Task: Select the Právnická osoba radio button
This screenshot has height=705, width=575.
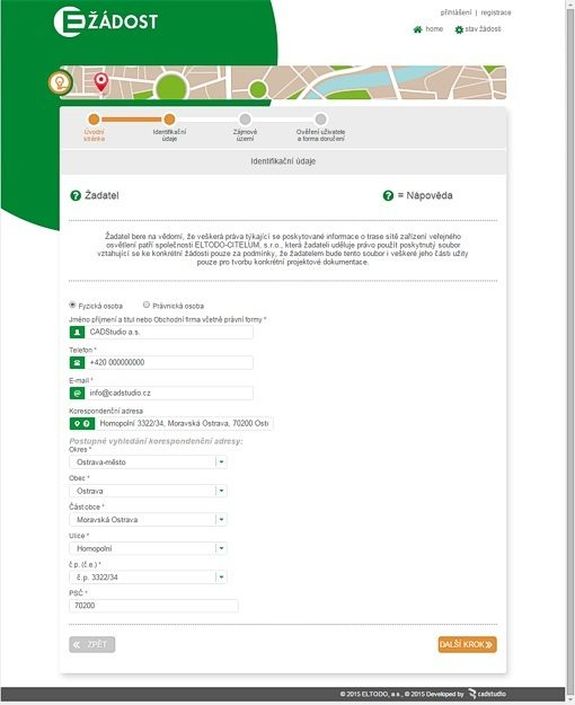Action: coord(146,305)
